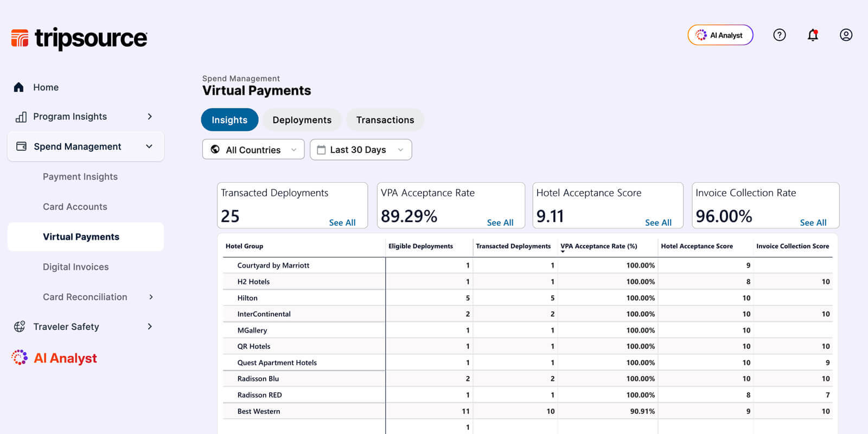The image size is (868, 434).
Task: Select the Courtyard by Marriott row
Action: 528,265
